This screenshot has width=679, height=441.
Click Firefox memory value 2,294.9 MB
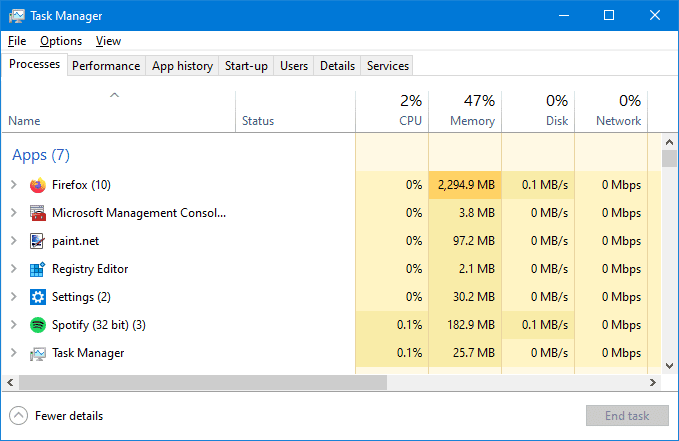465,185
